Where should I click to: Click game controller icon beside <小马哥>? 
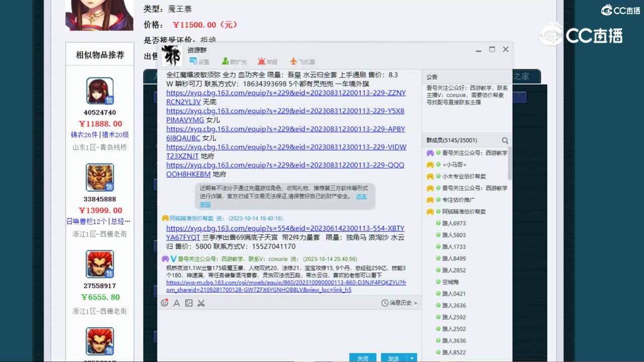pyautogui.click(x=430, y=165)
